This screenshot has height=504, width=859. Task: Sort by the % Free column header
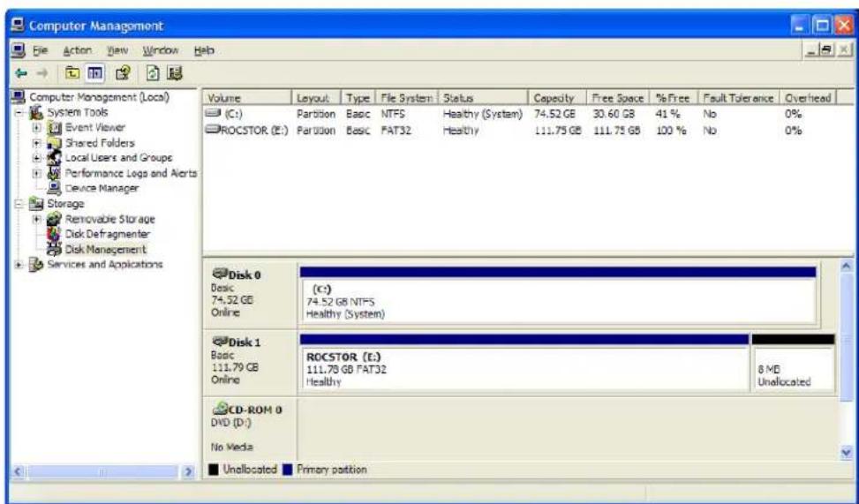(x=674, y=98)
